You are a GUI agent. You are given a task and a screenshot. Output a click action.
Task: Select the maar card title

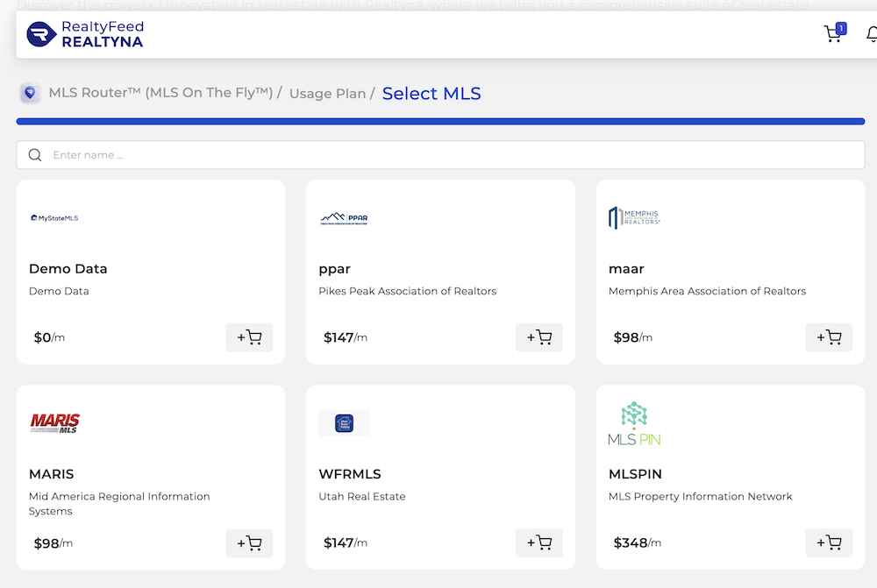[626, 269]
